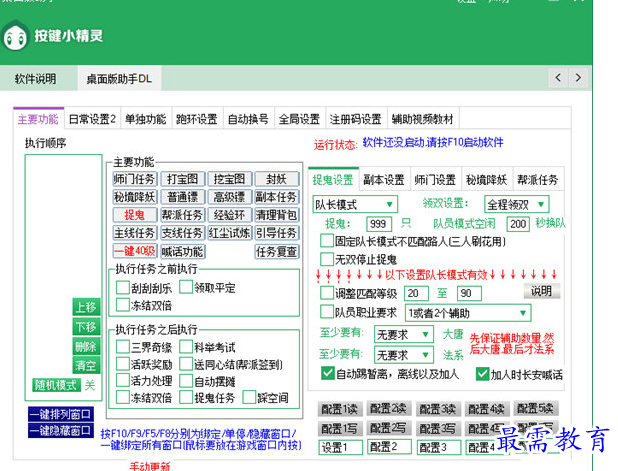Expand the 1或者2个辅助 dropdown
The image size is (618, 471).
click(468, 313)
